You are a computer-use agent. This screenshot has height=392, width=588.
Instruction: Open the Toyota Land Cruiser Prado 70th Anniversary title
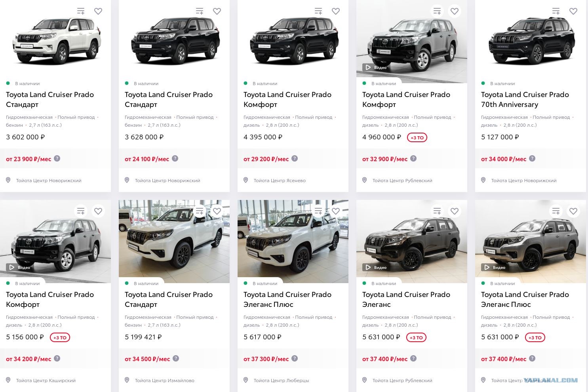[525, 99]
